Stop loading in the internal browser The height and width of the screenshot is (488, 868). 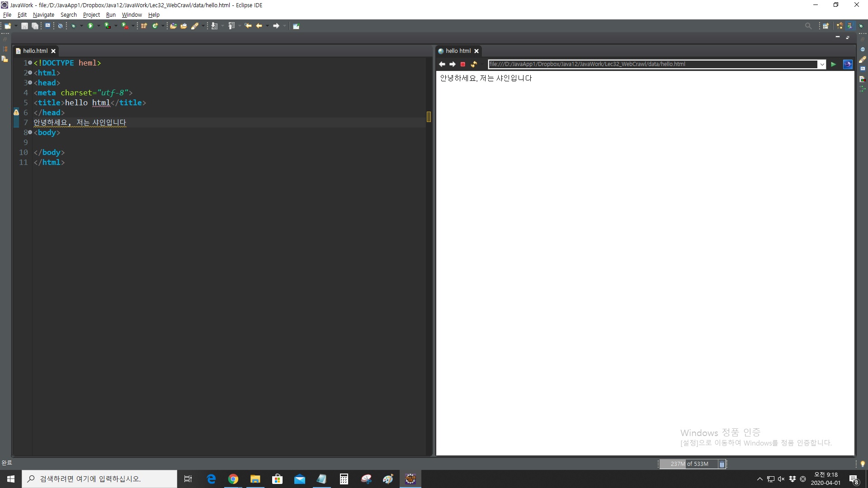[x=462, y=64]
